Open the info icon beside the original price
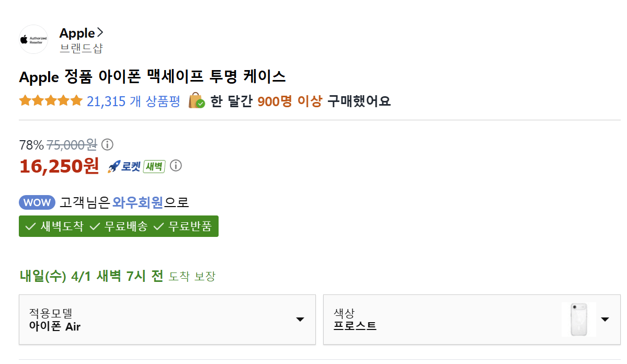The image size is (627, 364). tap(107, 144)
